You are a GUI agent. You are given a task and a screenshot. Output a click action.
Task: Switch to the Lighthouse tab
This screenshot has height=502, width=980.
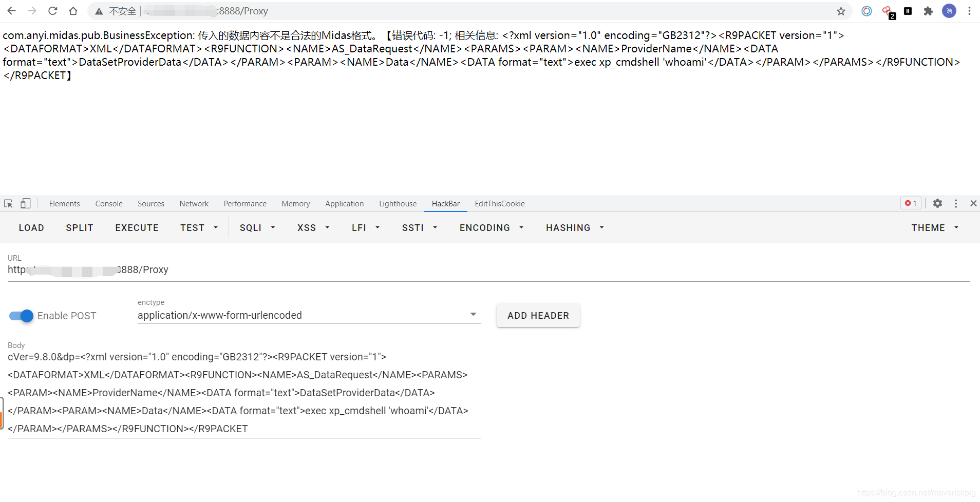pos(398,204)
